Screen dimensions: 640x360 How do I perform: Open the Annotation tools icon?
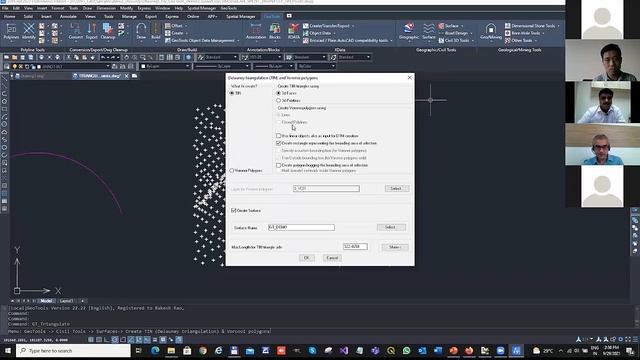coord(256,31)
